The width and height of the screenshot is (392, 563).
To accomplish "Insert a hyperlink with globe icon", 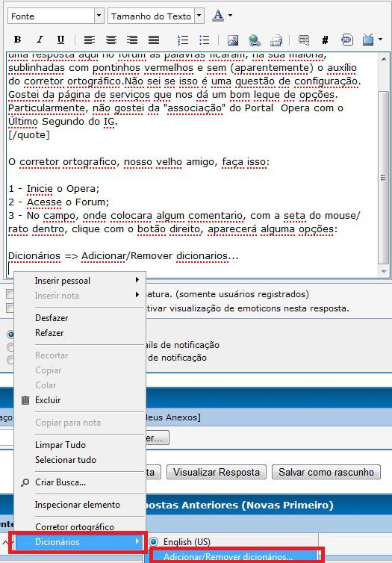I will tap(255, 40).
